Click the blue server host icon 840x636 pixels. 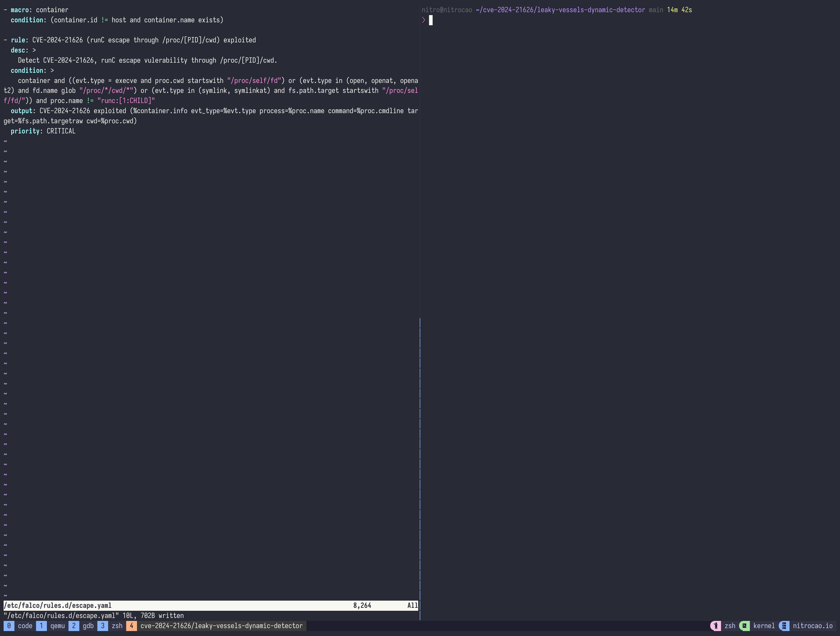784,626
